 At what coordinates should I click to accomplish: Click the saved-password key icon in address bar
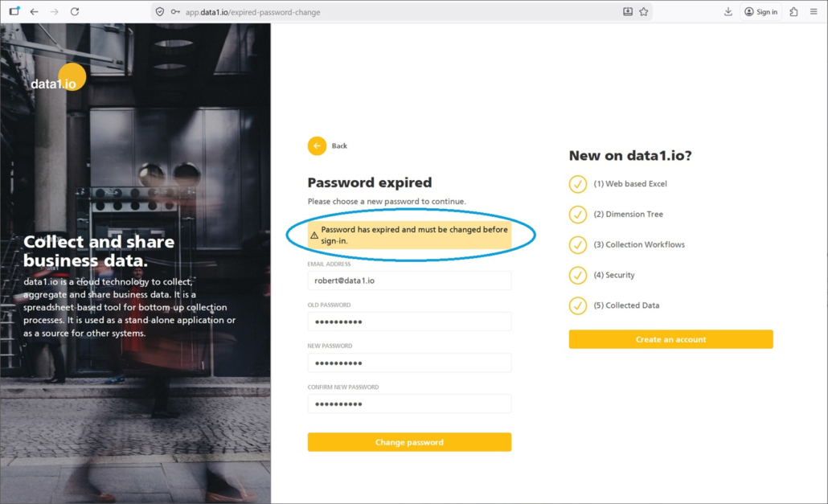[175, 12]
